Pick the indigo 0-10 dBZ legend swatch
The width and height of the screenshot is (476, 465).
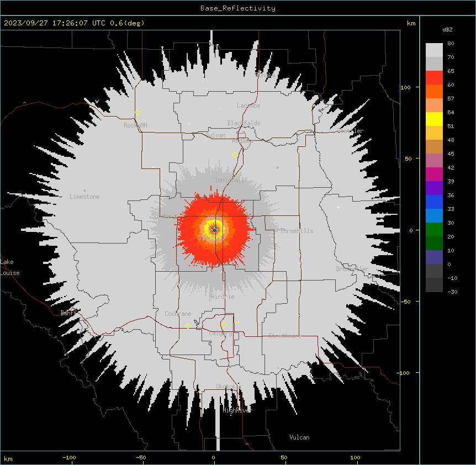coord(434,257)
